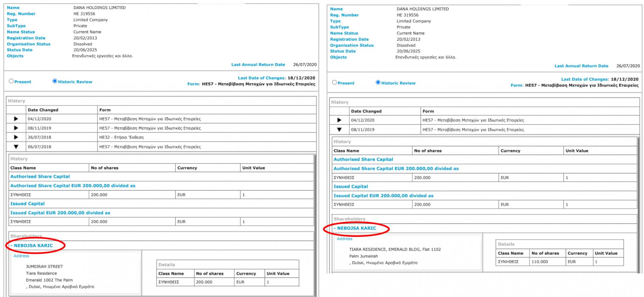The width and height of the screenshot is (644, 297).
Task: Click the 'Shareholders' section heading in right record
Action: click(x=350, y=219)
